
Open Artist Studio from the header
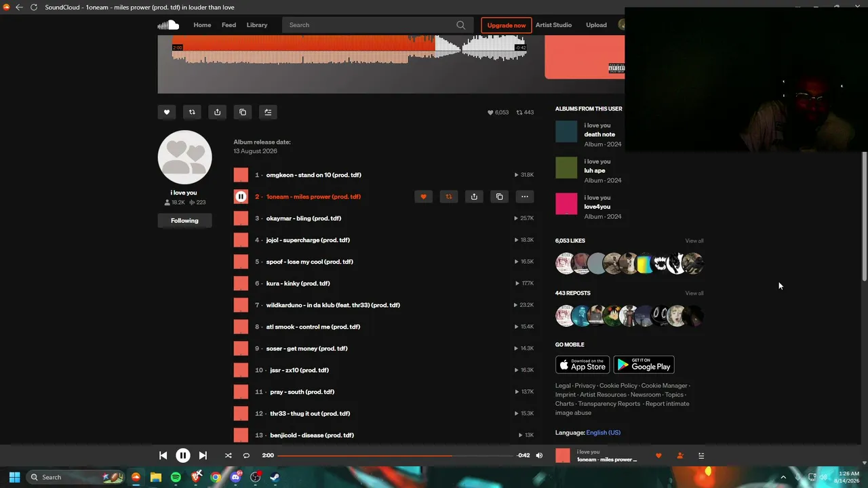coord(553,25)
